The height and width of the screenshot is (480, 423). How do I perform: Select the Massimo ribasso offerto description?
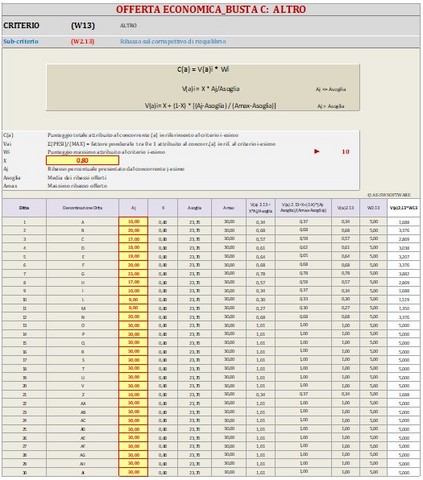point(77,186)
